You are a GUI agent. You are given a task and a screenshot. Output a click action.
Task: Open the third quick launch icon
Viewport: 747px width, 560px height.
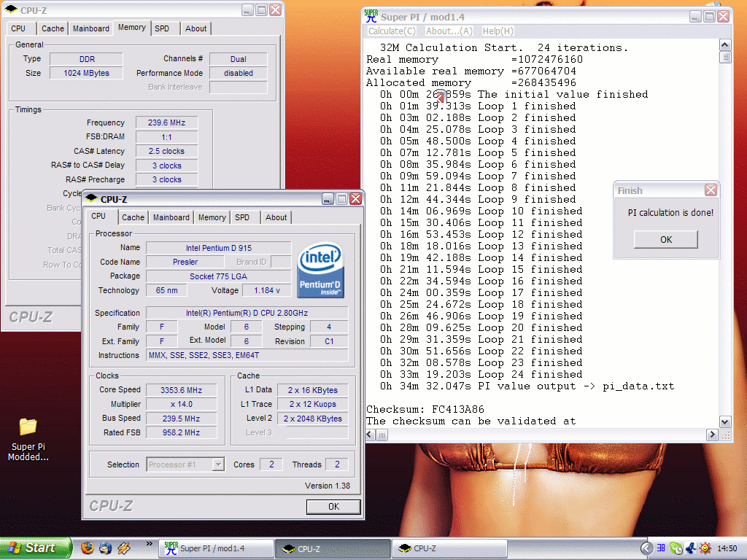(x=124, y=548)
